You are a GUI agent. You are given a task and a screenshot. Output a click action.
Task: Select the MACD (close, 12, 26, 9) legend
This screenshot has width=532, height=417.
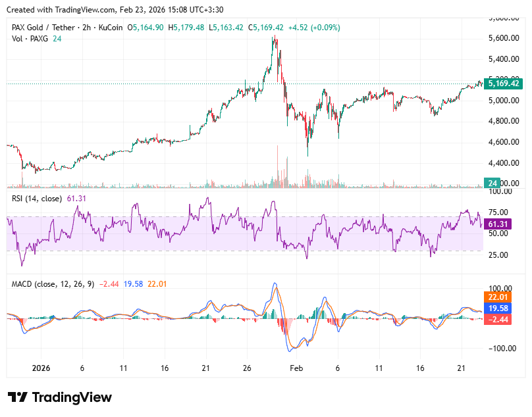click(53, 283)
